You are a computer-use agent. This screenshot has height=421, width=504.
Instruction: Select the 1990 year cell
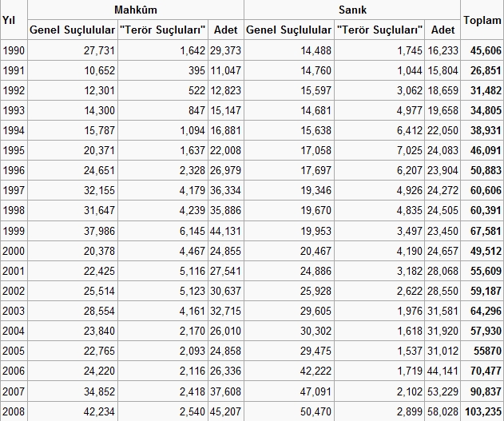(x=13, y=50)
